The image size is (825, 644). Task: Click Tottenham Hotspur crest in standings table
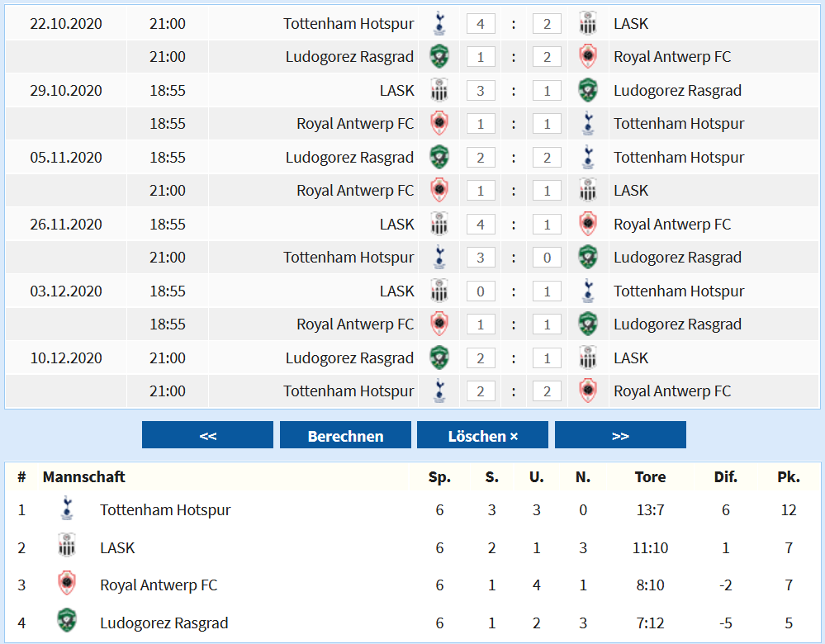click(67, 509)
